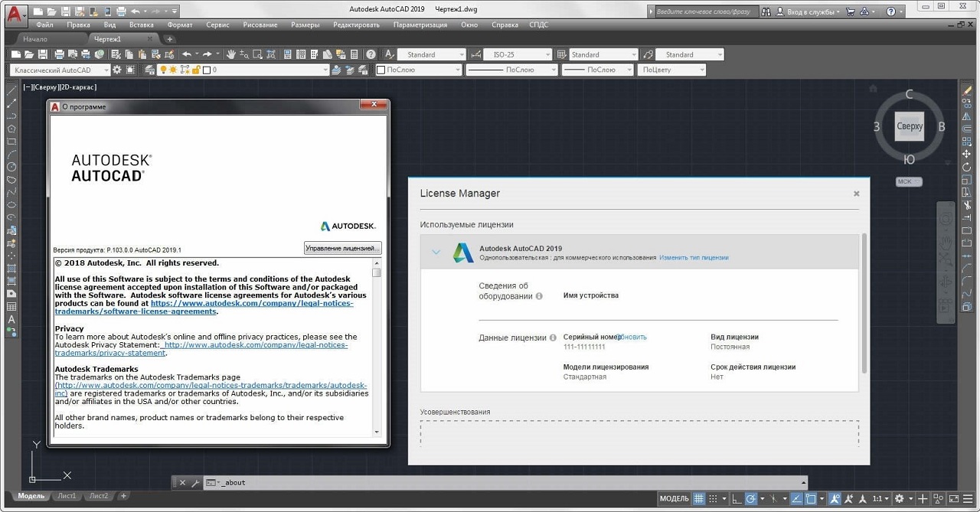Screen dimensions: 980x512
Task: Open the Рисование menu
Action: (x=260, y=24)
